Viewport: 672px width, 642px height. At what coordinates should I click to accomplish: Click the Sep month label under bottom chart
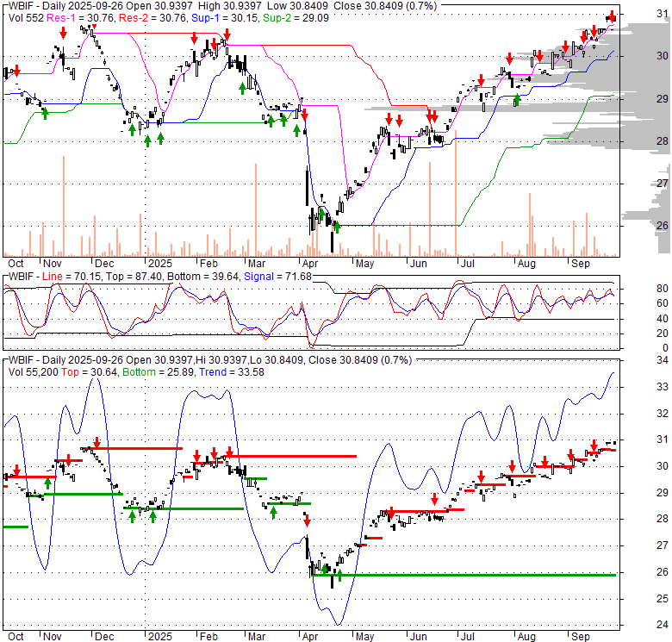(581, 637)
